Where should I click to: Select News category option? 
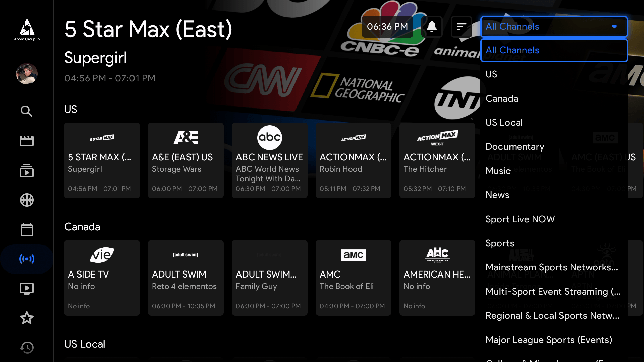point(554,195)
